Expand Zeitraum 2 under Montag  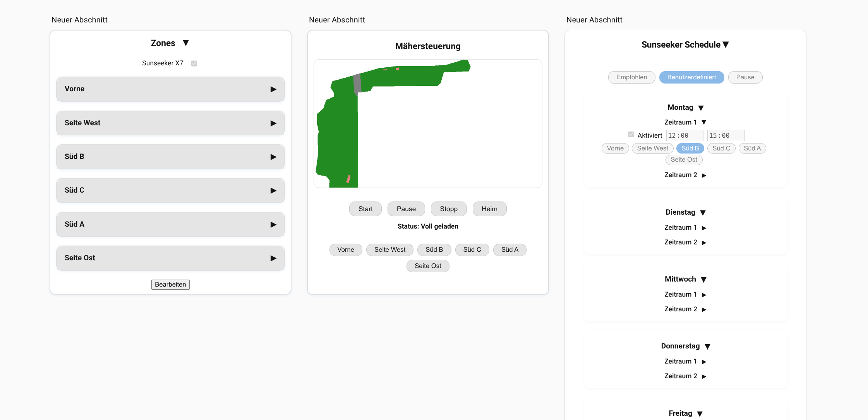704,176
